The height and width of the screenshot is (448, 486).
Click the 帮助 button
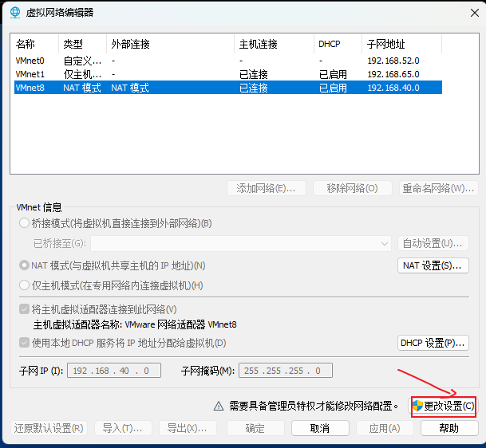(449, 429)
